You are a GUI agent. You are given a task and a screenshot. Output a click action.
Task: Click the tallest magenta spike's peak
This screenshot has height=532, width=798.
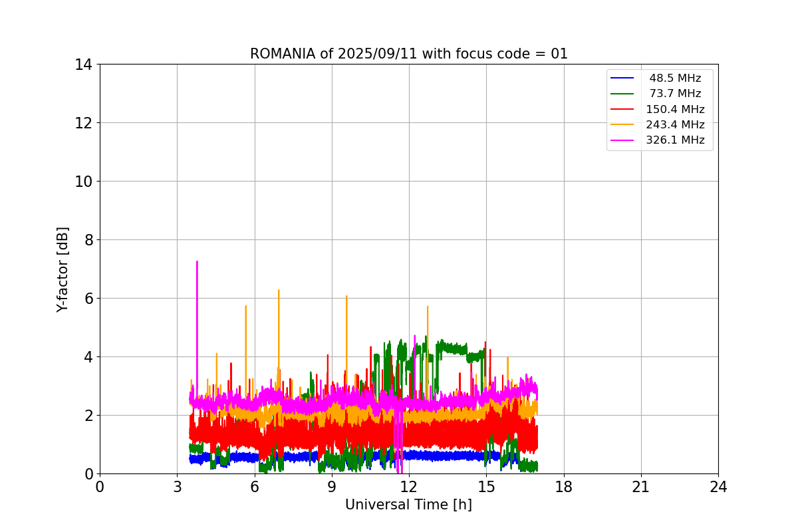pyautogui.click(x=197, y=262)
